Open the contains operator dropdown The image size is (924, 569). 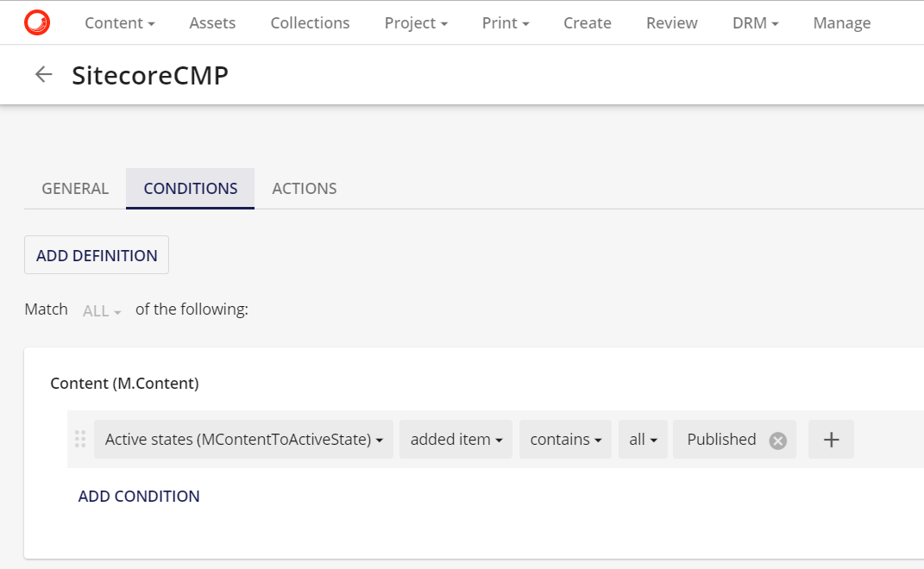coord(565,439)
